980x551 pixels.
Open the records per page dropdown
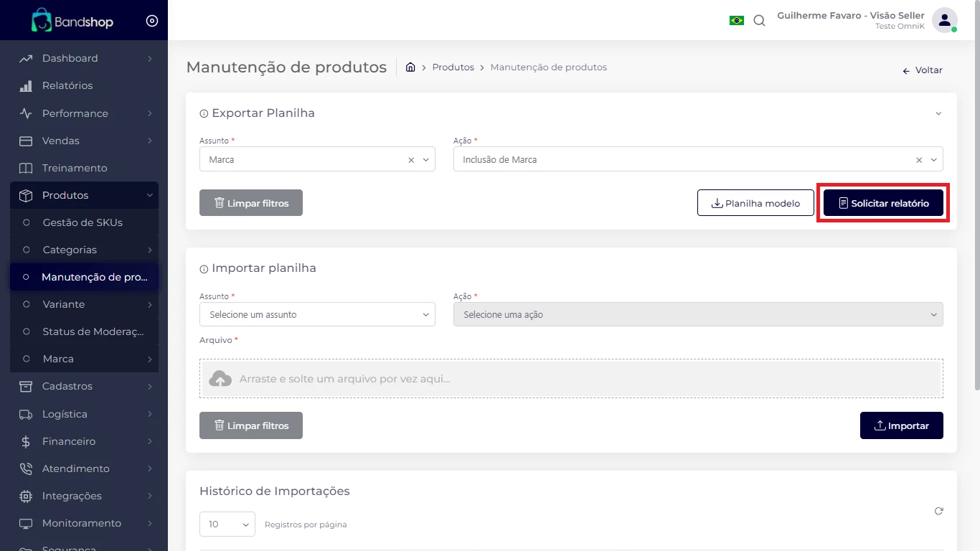click(x=227, y=524)
